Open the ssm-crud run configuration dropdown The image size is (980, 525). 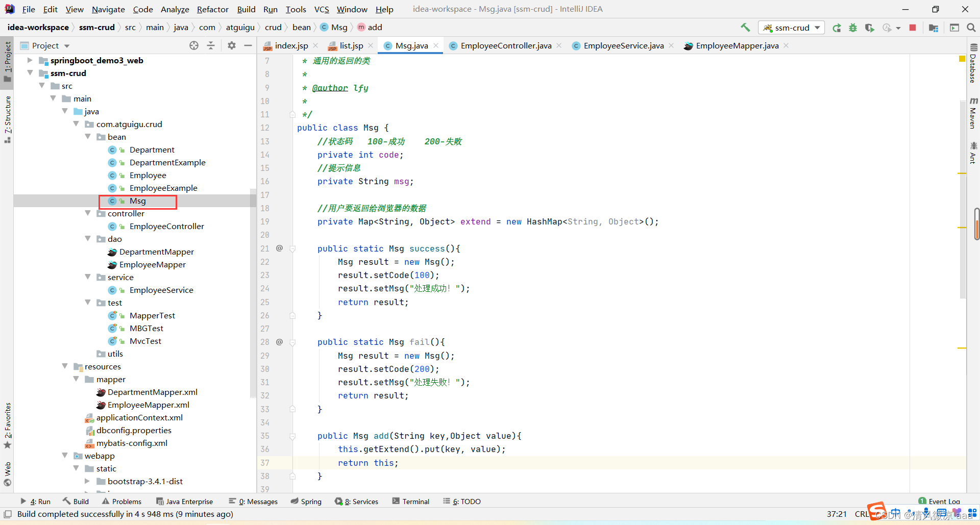pos(791,28)
